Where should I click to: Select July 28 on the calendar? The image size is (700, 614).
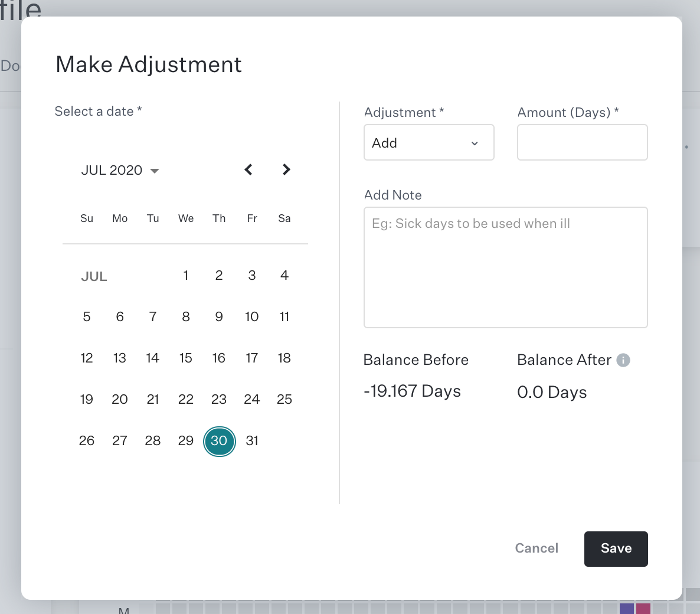(153, 441)
